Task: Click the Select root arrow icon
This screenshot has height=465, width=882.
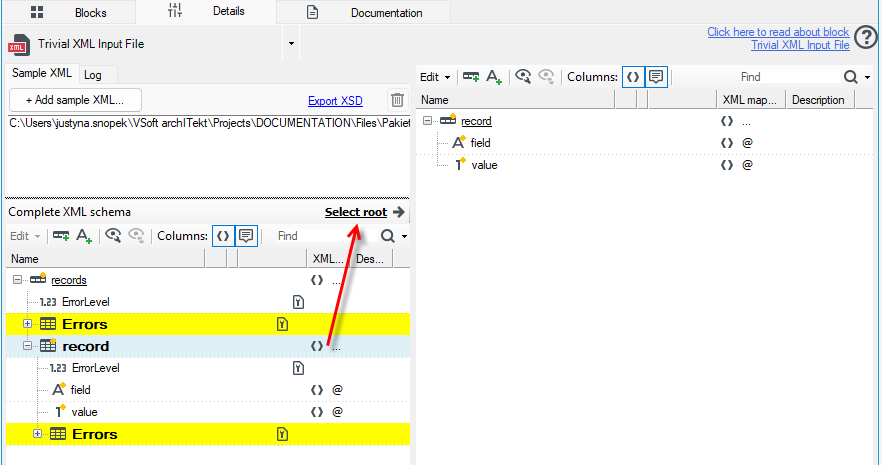Action: (399, 212)
